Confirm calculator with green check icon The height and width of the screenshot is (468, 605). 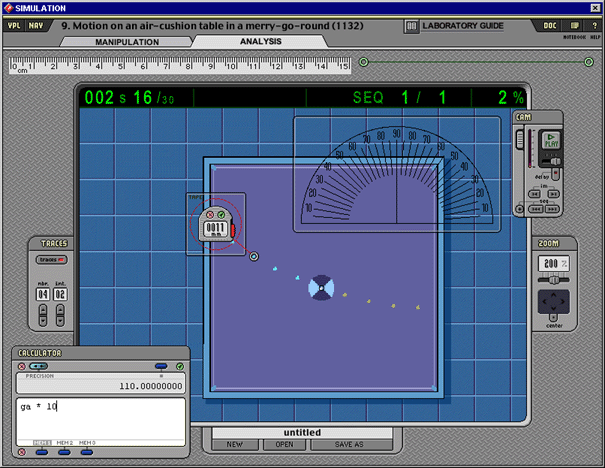click(180, 366)
